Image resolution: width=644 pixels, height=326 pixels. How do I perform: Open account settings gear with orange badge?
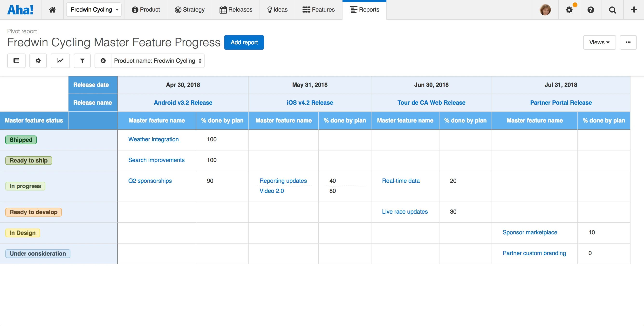pos(569,10)
